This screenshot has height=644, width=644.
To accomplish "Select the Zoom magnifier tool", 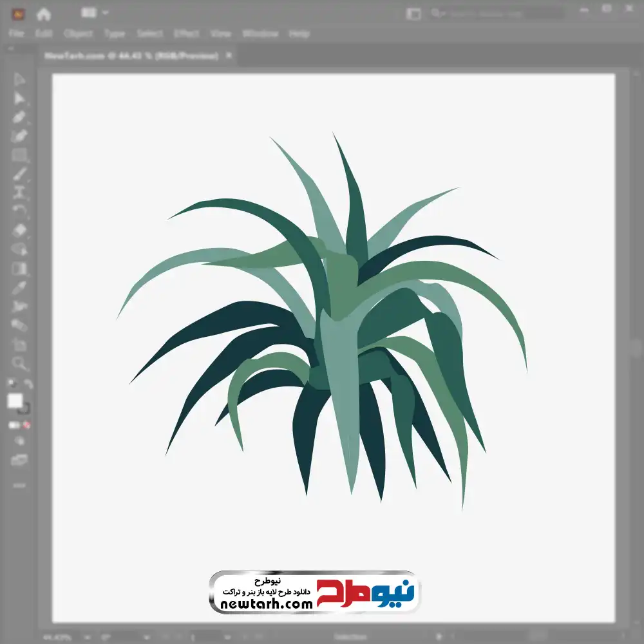I will (19, 363).
